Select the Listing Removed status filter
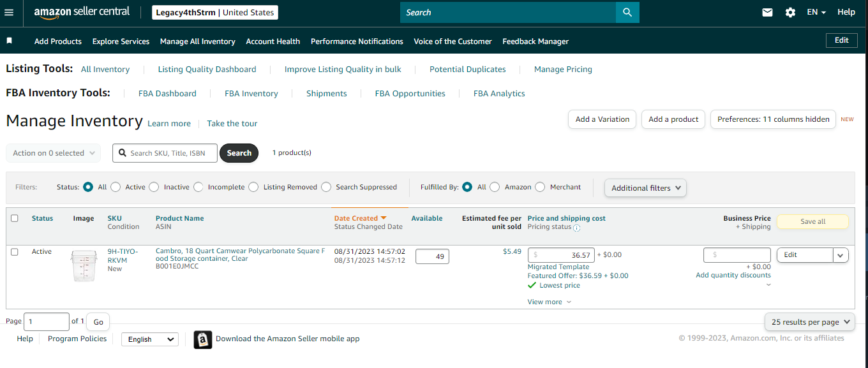This screenshot has height=368, width=868. point(253,187)
